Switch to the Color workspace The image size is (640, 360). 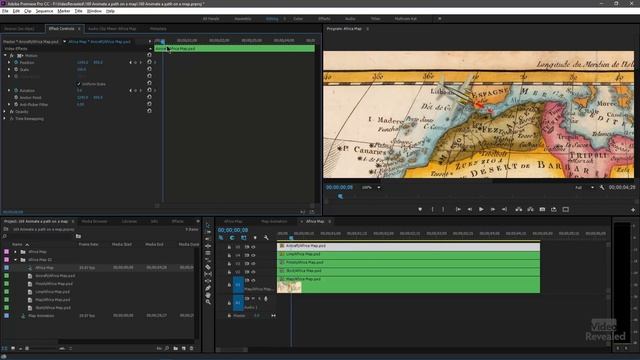click(298, 19)
